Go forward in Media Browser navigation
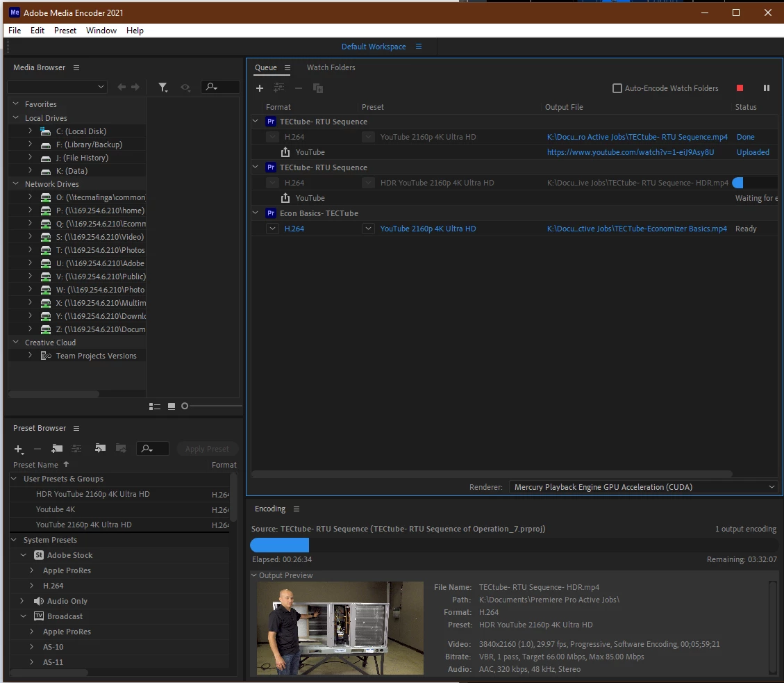Screen dimensions: 784x683 (135, 87)
